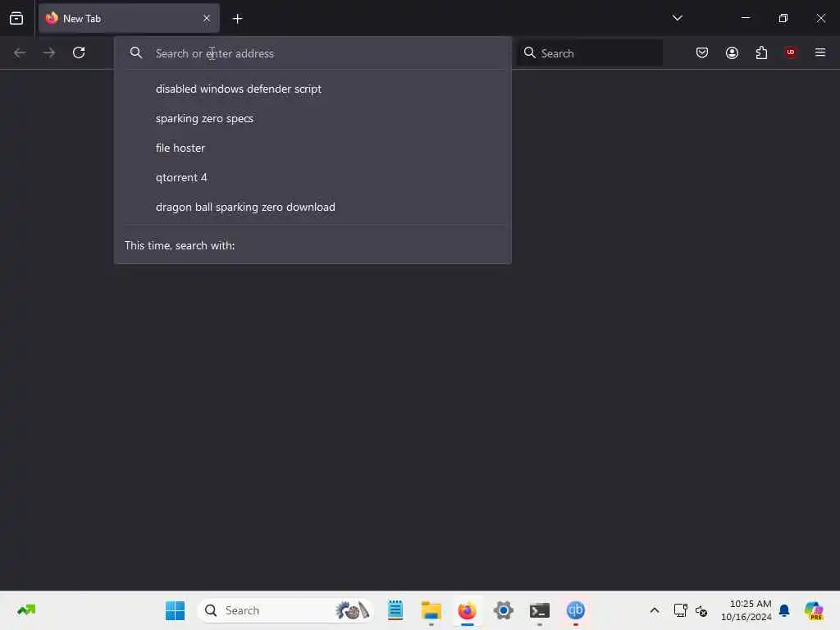840x630 pixels.
Task: Click the taskbar Search box
Action: pyautogui.click(x=285, y=610)
